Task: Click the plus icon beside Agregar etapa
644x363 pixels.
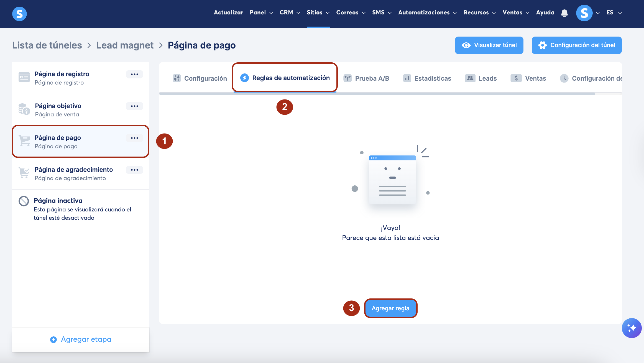Action: tap(53, 339)
